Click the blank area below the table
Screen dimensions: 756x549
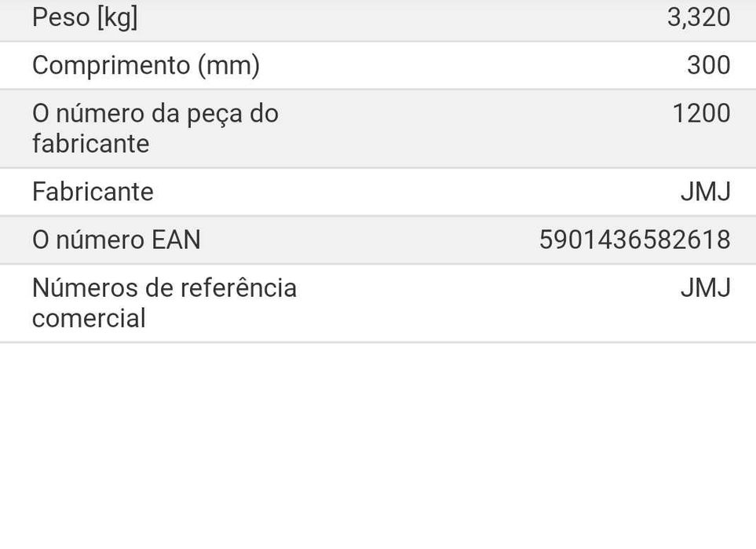click(378, 448)
